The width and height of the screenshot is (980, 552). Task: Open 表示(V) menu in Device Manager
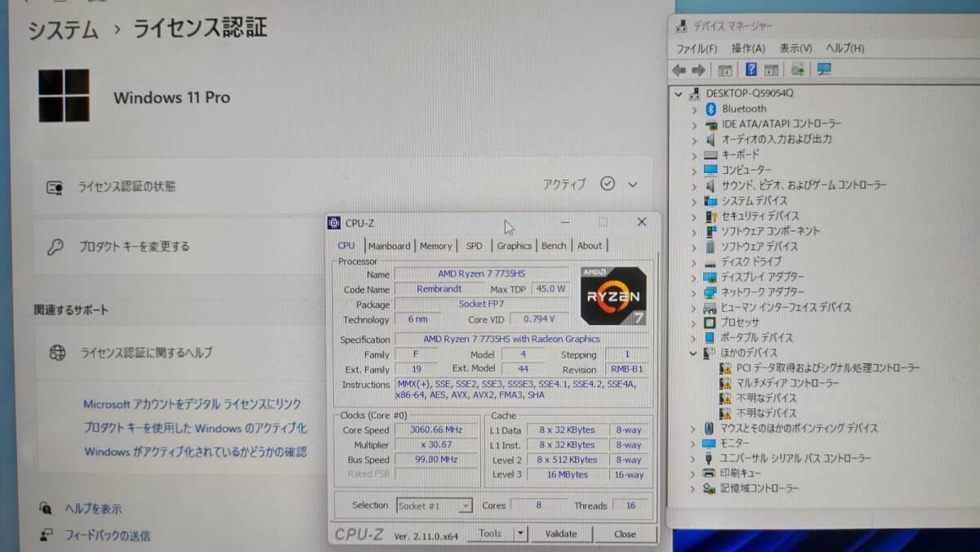point(795,48)
